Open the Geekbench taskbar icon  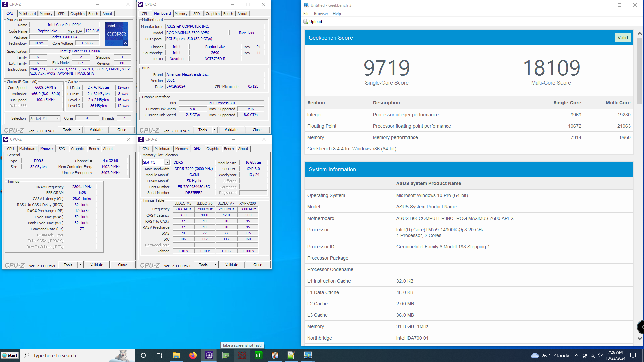(x=308, y=355)
